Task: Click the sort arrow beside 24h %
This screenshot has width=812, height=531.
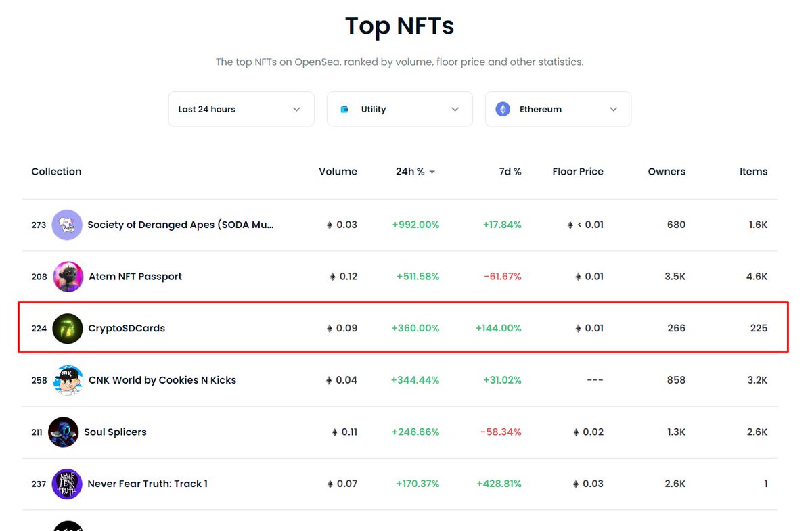Action: (432, 172)
